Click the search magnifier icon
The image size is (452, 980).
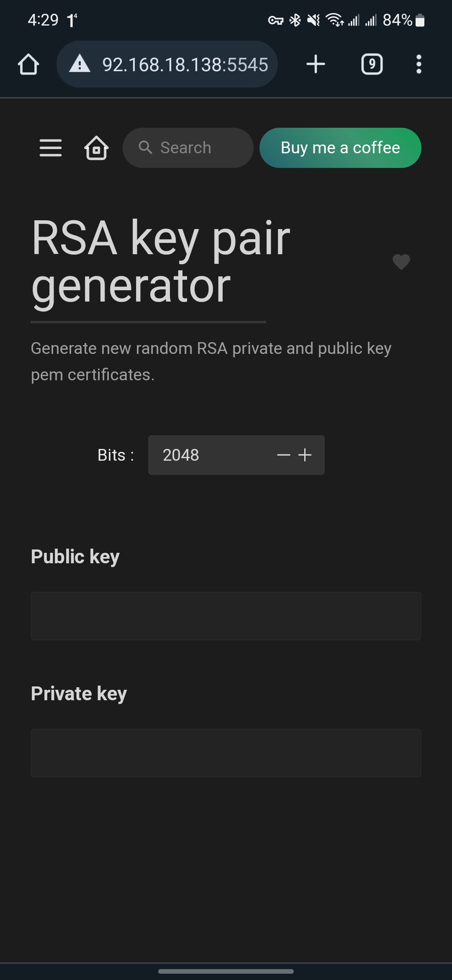[145, 147]
